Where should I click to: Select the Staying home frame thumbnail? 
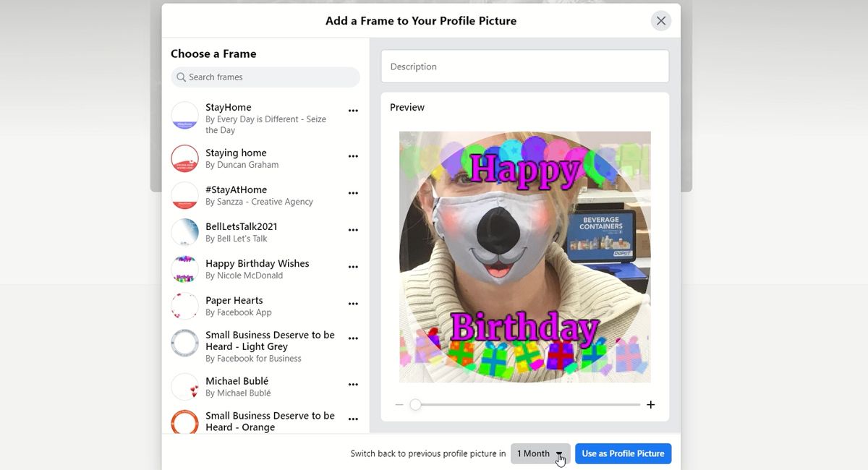[x=184, y=158]
